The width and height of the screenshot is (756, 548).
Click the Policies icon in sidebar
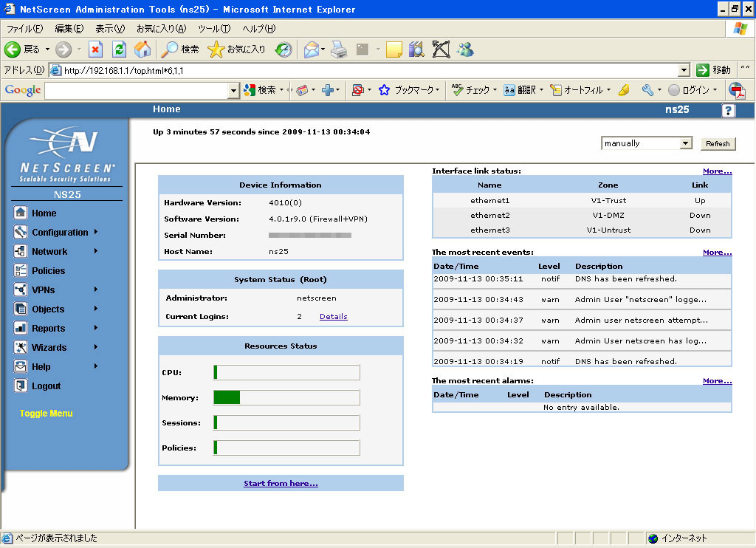[x=20, y=270]
